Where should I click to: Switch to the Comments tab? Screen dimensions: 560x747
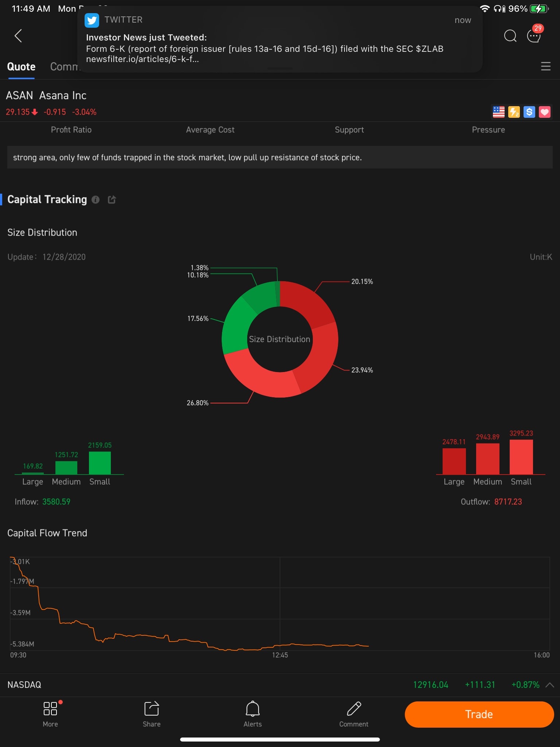(64, 67)
